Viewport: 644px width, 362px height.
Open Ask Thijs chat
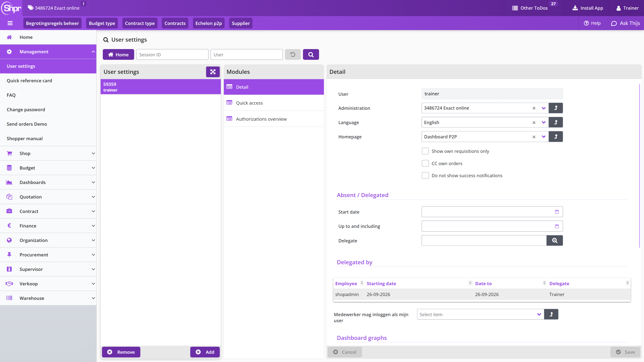pos(625,23)
